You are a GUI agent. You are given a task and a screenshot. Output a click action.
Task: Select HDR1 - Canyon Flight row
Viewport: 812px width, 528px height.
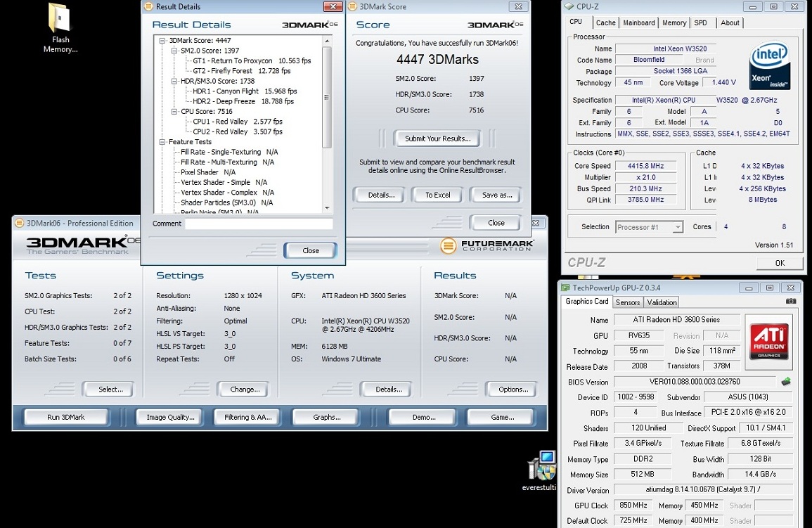coord(245,91)
